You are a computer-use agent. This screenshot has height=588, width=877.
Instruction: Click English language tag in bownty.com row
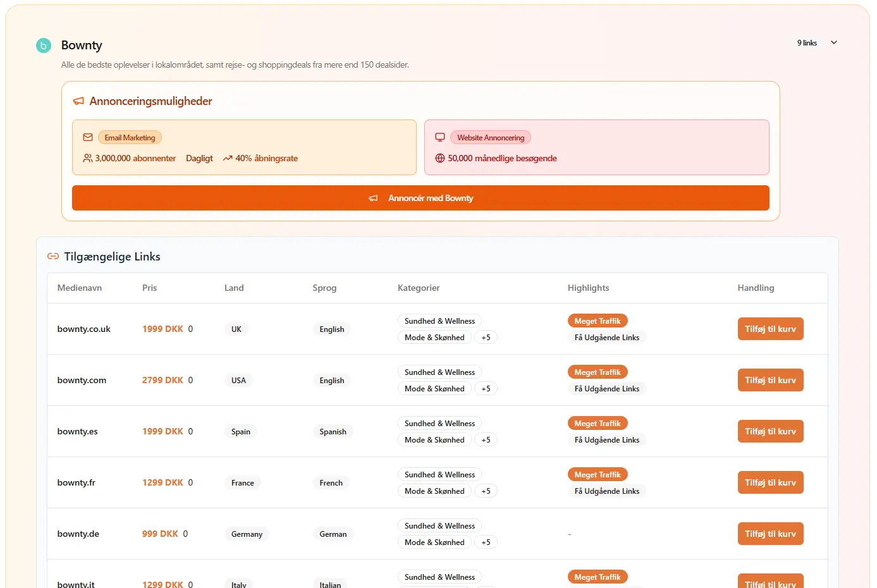331,381
